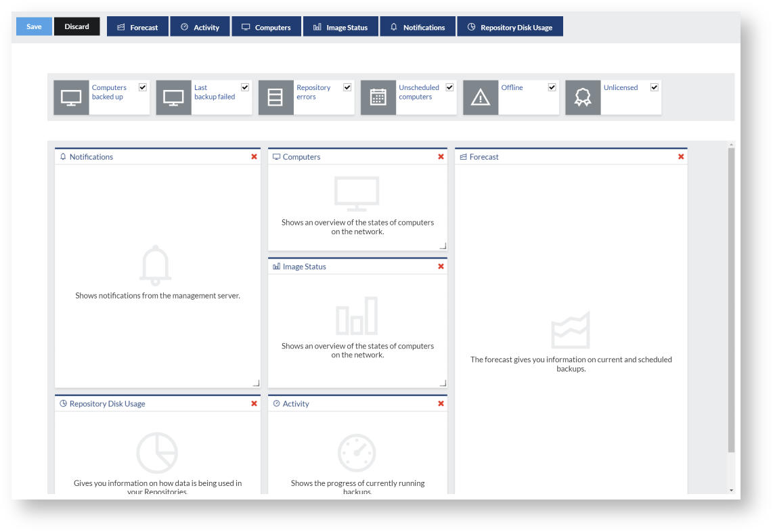Remove the Activity widget with red X

(441, 403)
